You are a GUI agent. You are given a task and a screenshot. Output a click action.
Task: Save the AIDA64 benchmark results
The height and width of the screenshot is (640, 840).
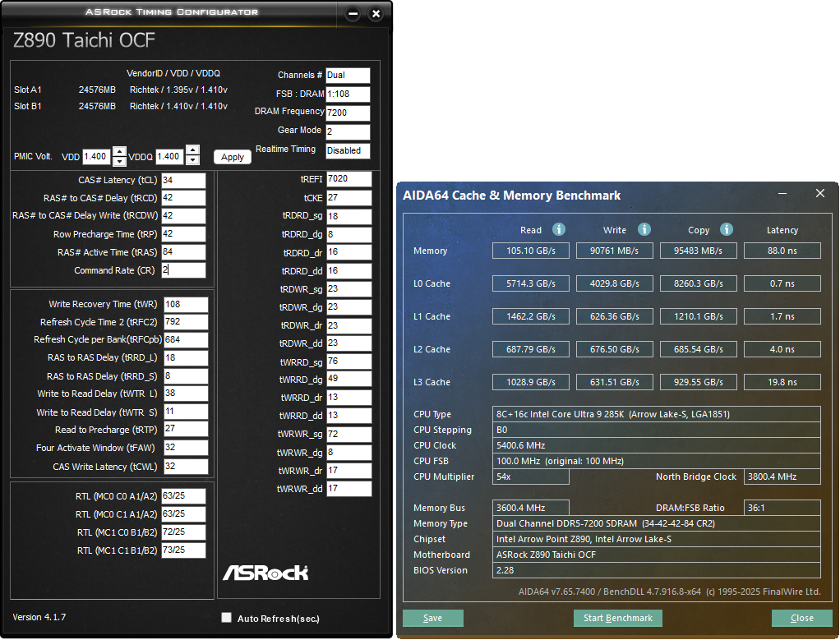coord(433,618)
